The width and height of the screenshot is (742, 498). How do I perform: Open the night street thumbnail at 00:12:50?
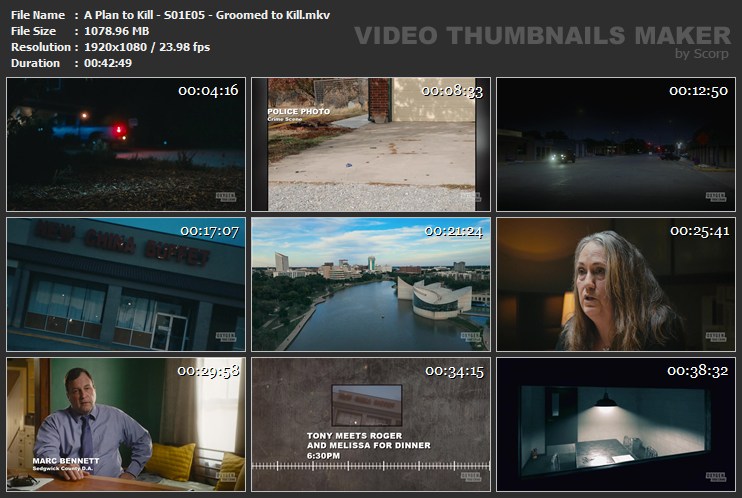[616, 144]
